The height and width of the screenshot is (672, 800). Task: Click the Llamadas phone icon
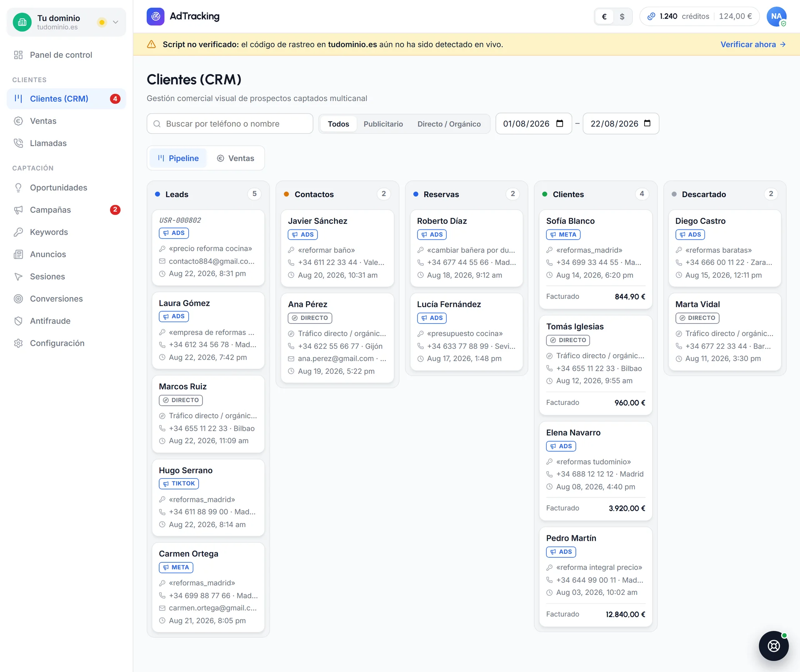(18, 143)
